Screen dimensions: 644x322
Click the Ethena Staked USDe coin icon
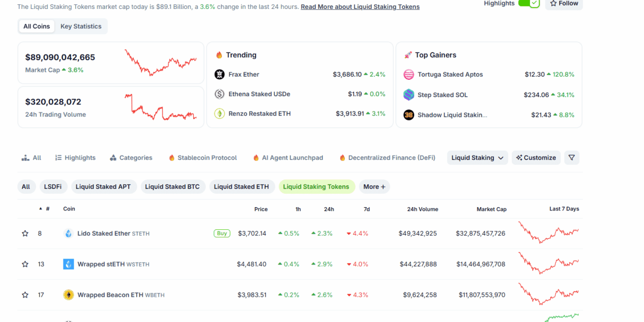click(x=219, y=94)
